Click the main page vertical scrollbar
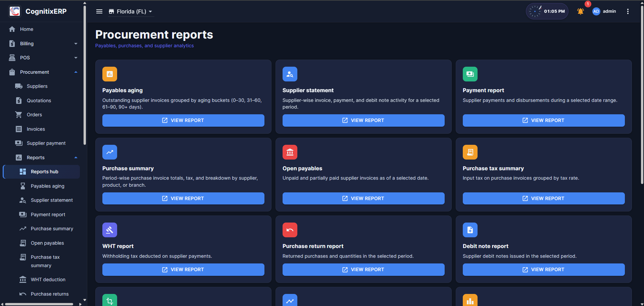This screenshot has height=306, width=644. click(x=642, y=95)
